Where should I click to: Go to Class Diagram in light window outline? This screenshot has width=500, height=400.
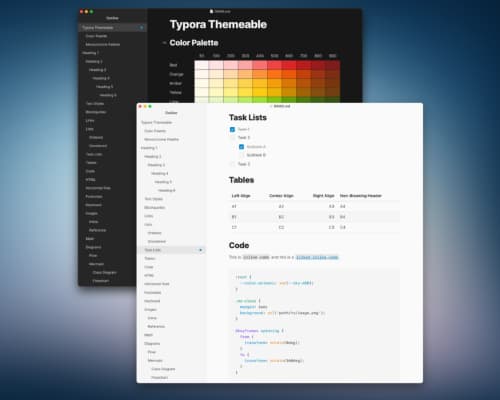pyautogui.click(x=163, y=369)
